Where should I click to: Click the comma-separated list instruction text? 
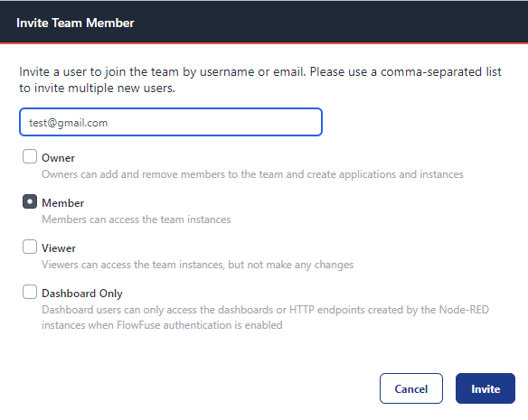point(260,79)
